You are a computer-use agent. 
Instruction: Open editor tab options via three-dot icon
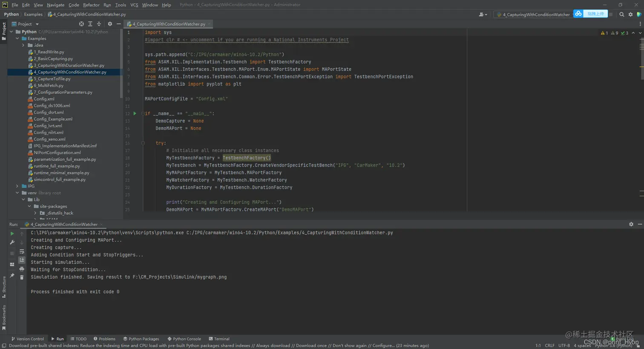[x=640, y=24]
